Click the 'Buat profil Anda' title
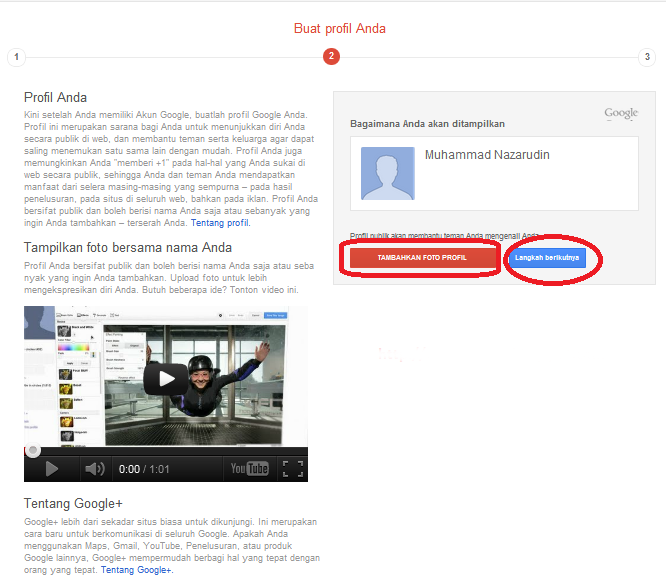Viewport: 666px width, 581px height. pyautogui.click(x=340, y=28)
